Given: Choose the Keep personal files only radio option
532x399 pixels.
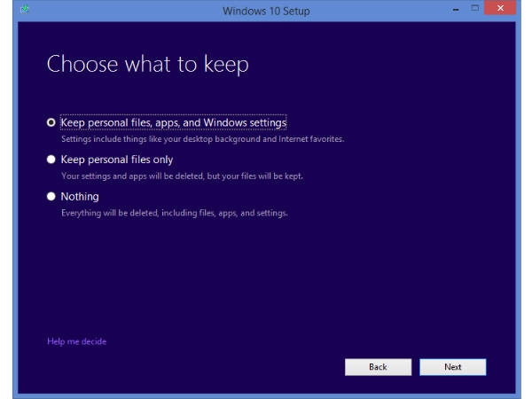Looking at the screenshot, I should (51, 160).
